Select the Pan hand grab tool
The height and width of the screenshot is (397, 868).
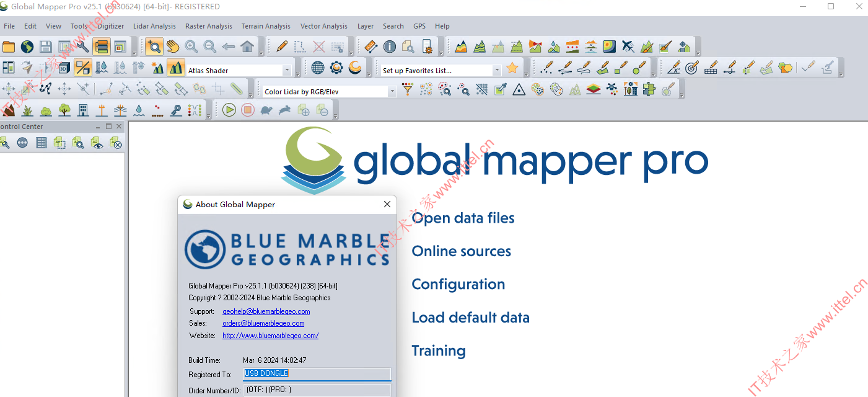pyautogui.click(x=173, y=47)
